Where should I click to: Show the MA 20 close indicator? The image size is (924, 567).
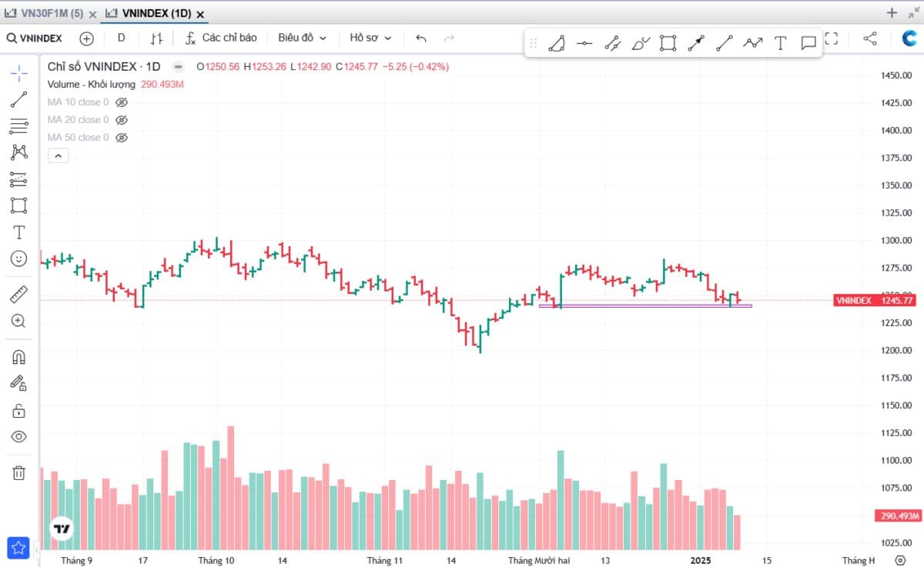coord(121,120)
